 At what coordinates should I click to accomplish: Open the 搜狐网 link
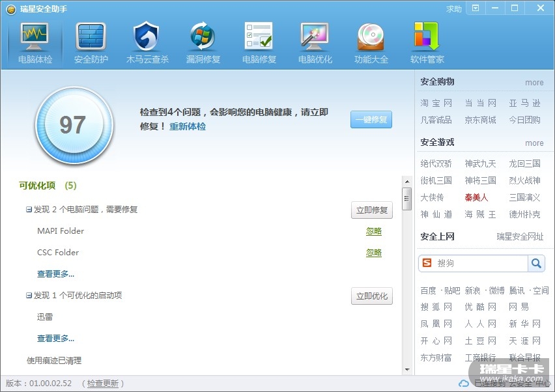coord(436,307)
